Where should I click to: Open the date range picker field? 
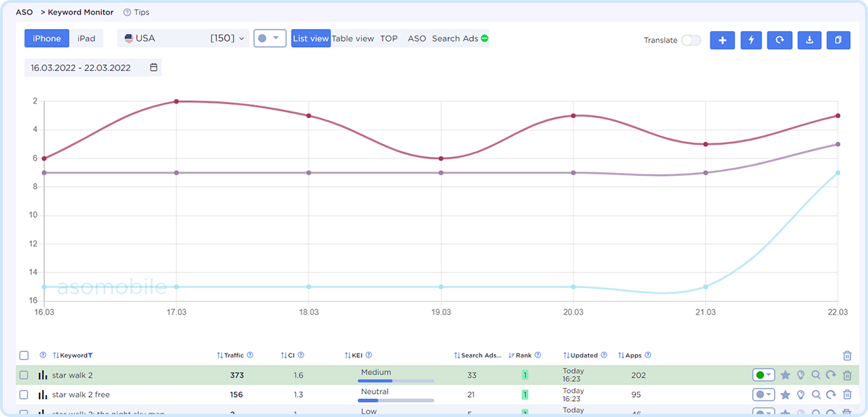pyautogui.click(x=93, y=68)
